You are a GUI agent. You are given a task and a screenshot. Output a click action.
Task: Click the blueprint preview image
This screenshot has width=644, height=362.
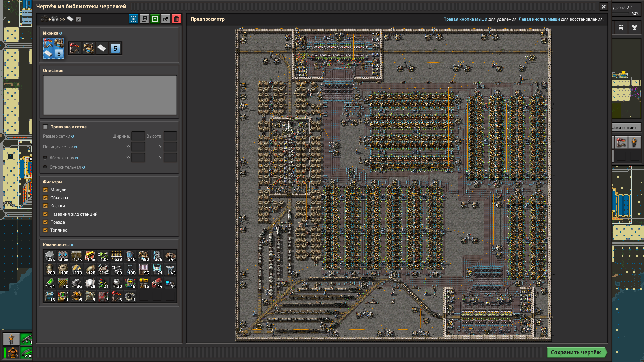point(393,184)
